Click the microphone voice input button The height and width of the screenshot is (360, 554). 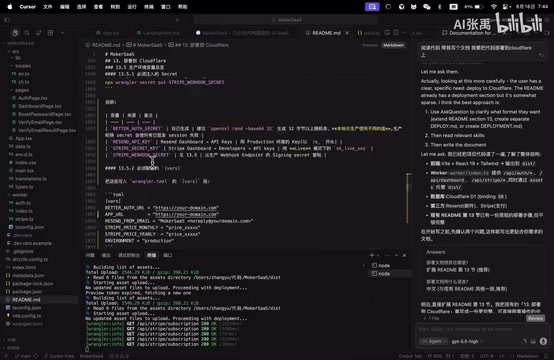tap(543, 341)
